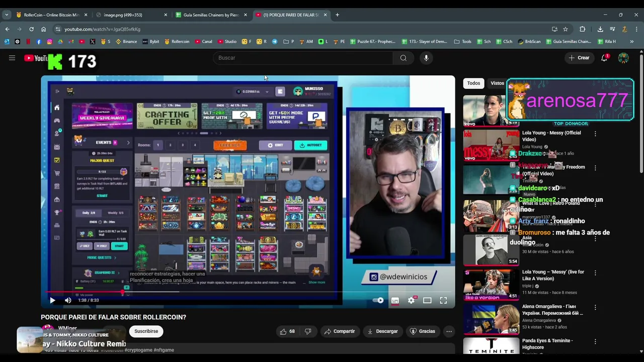Open the Puzzle 67 bookmark
Screen dimensions: 644x362
[x=373, y=42]
